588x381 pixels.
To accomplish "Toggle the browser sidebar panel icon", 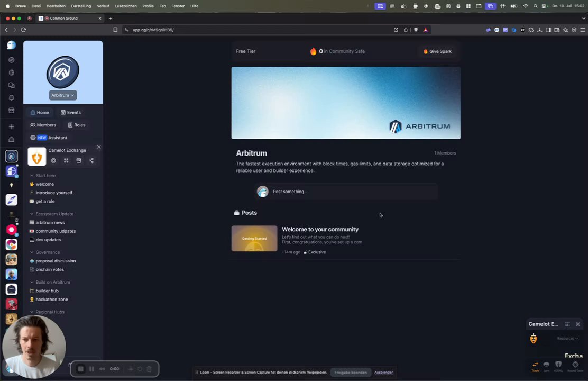I will pyautogui.click(x=548, y=30).
